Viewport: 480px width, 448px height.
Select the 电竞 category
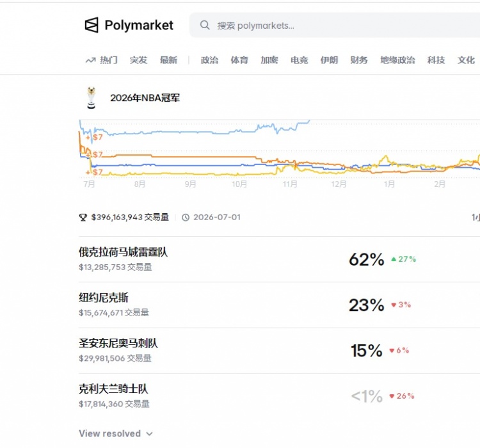[x=299, y=60]
